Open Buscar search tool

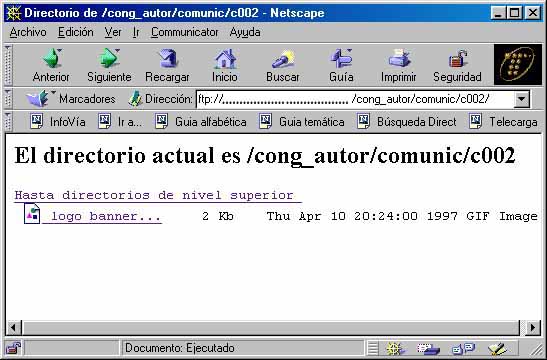click(283, 66)
